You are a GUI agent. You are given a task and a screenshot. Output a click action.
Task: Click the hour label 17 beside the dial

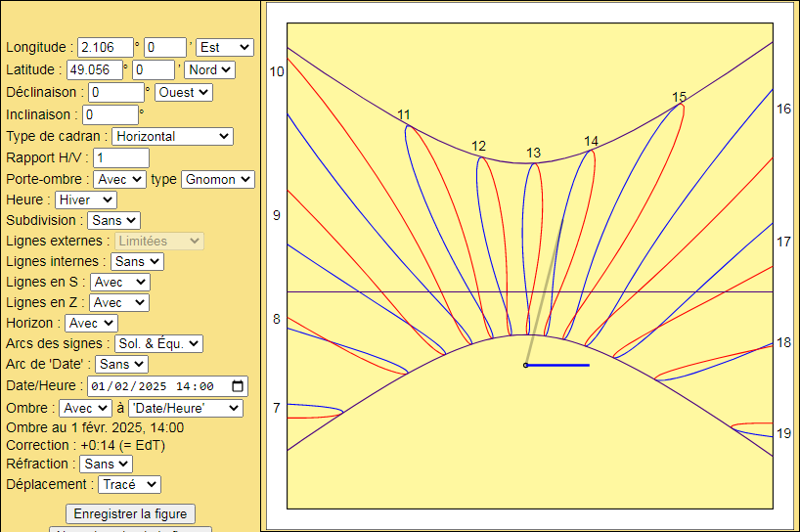tap(783, 243)
